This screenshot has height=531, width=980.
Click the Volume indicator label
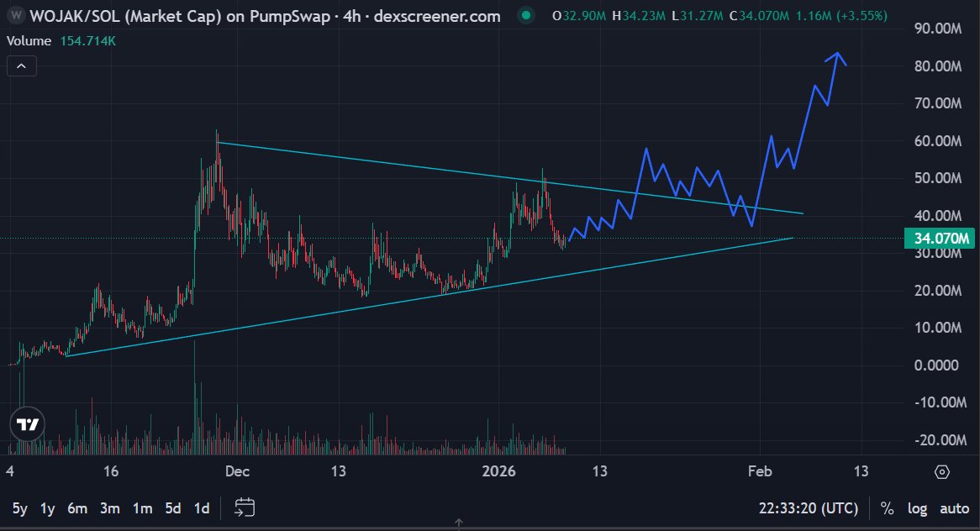tap(29, 41)
